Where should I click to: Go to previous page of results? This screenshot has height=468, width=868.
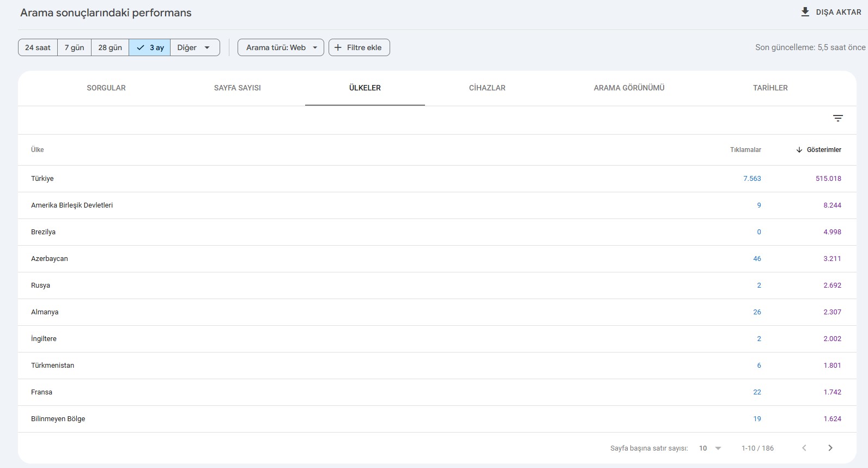[804, 448]
